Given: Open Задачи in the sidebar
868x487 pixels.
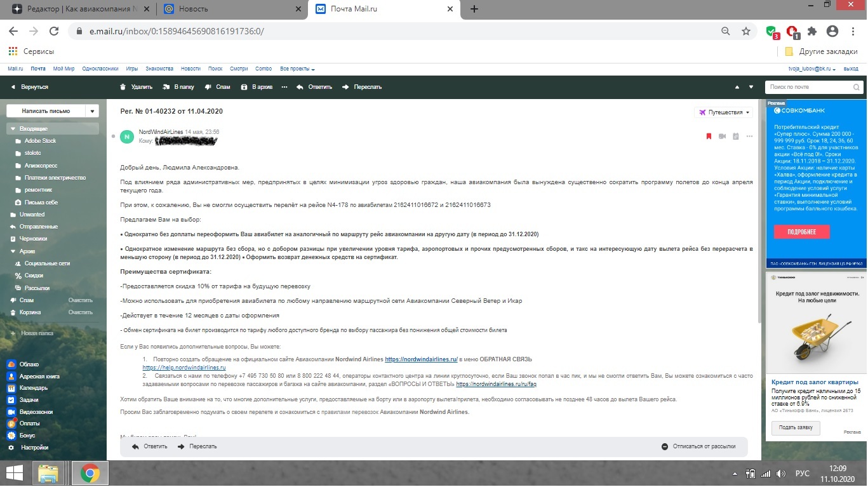Looking at the screenshot, I should pos(29,400).
